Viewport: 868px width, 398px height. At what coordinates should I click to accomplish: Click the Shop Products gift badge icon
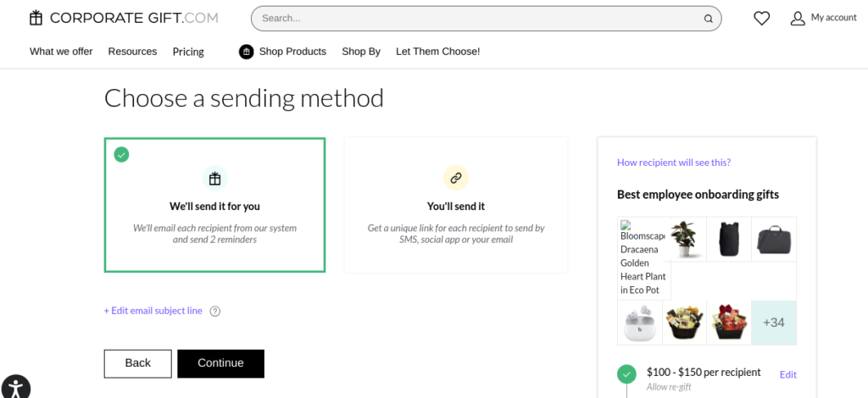pyautogui.click(x=247, y=52)
